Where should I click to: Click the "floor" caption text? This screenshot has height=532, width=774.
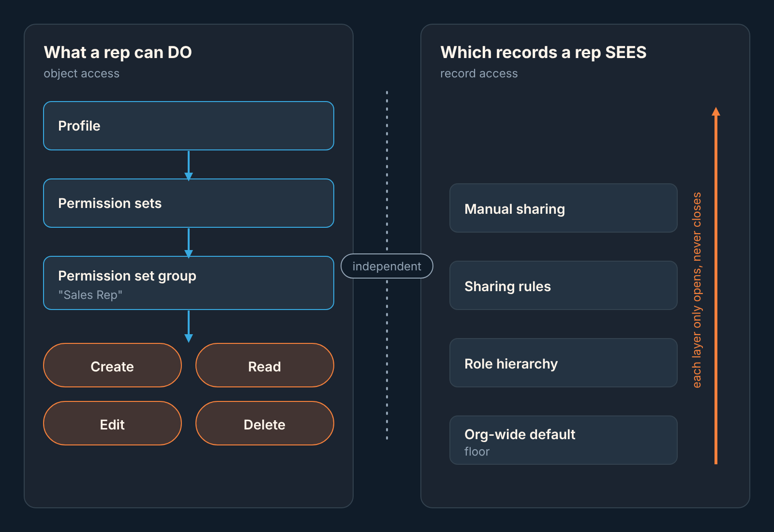pos(477,452)
